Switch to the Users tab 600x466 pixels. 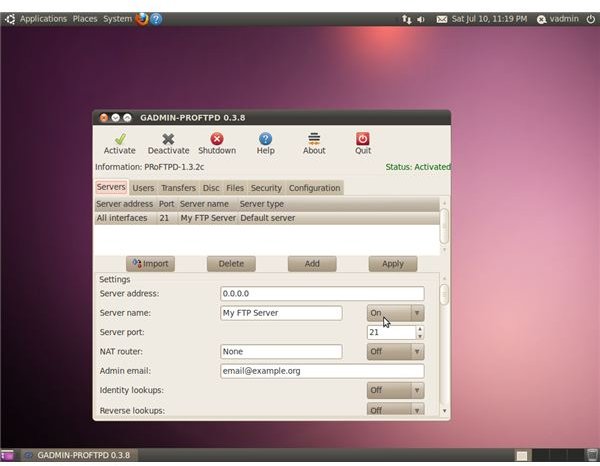point(143,188)
